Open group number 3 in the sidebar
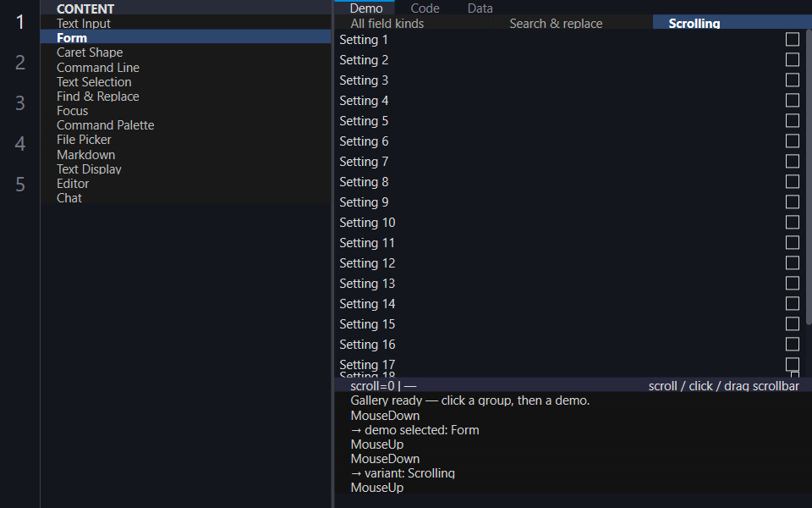The width and height of the screenshot is (812, 508). 19,102
